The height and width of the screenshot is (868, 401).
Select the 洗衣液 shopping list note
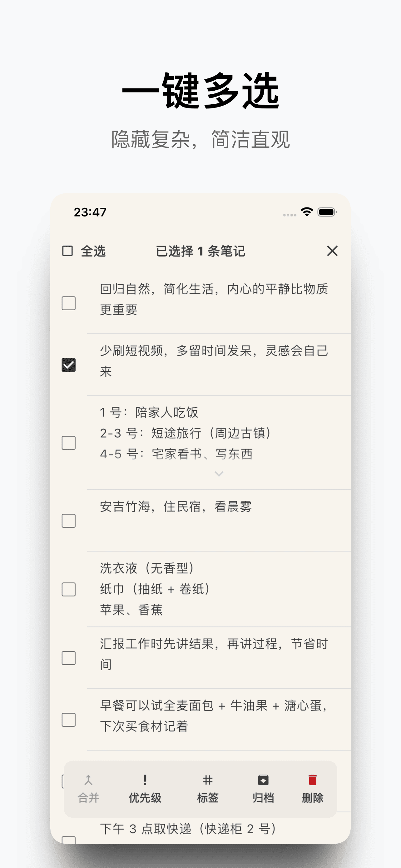click(68, 590)
